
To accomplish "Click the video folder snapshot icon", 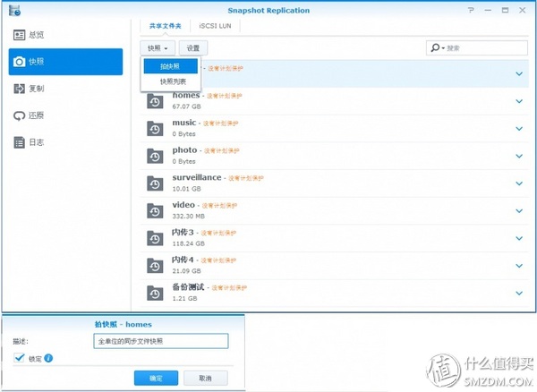I will pyautogui.click(x=155, y=211).
